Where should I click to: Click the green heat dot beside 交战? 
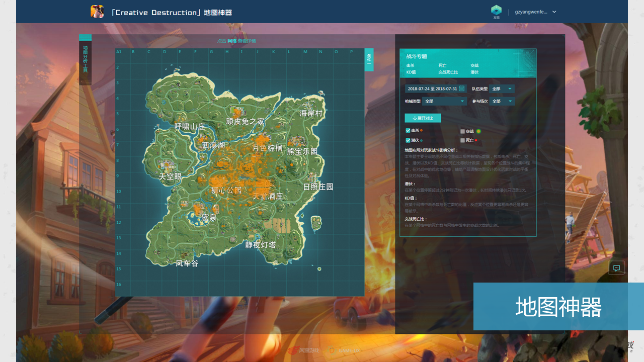(x=478, y=131)
